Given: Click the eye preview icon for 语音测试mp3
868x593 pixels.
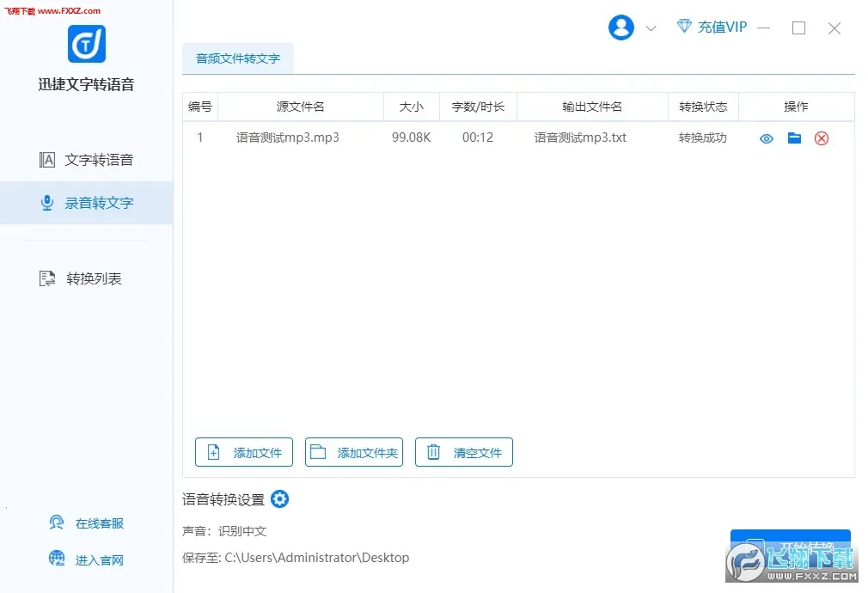Looking at the screenshot, I should pos(767,138).
